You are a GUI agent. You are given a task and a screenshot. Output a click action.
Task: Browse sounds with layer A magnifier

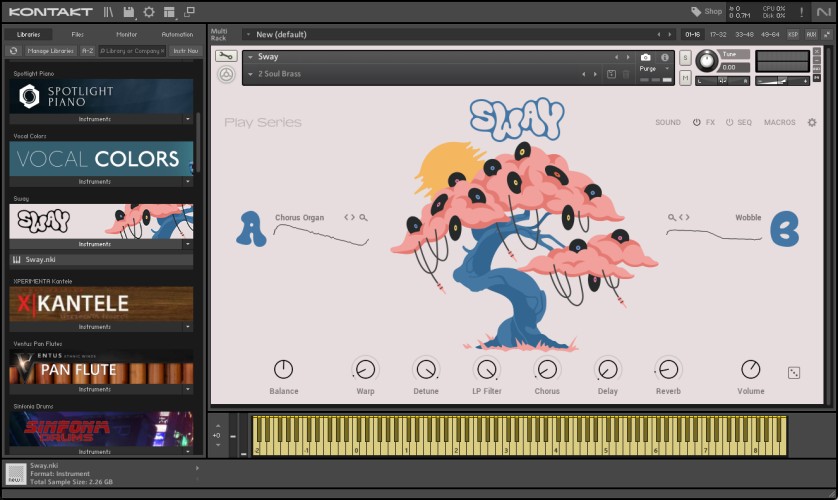tap(363, 217)
